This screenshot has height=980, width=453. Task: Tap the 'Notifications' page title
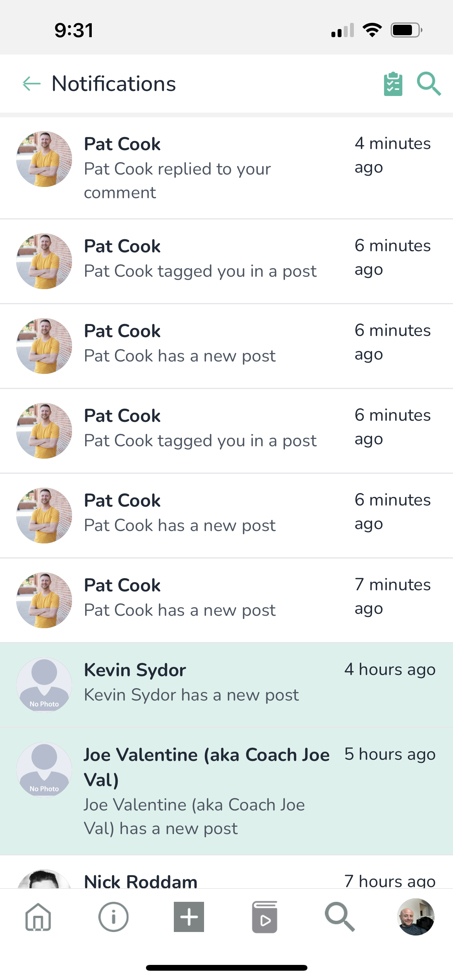pos(114,84)
